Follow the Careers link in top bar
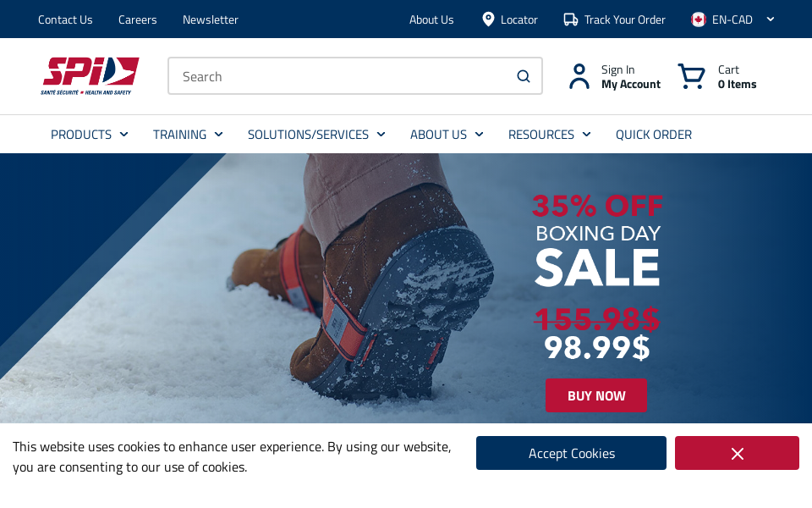The height and width of the screenshot is (508, 812). (137, 19)
